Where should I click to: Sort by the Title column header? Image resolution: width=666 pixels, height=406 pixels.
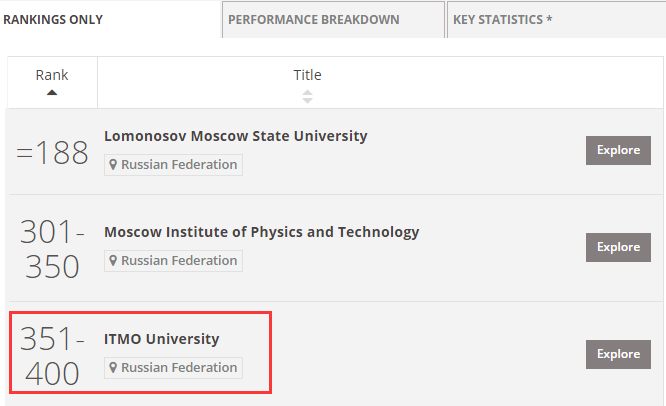coord(308,75)
